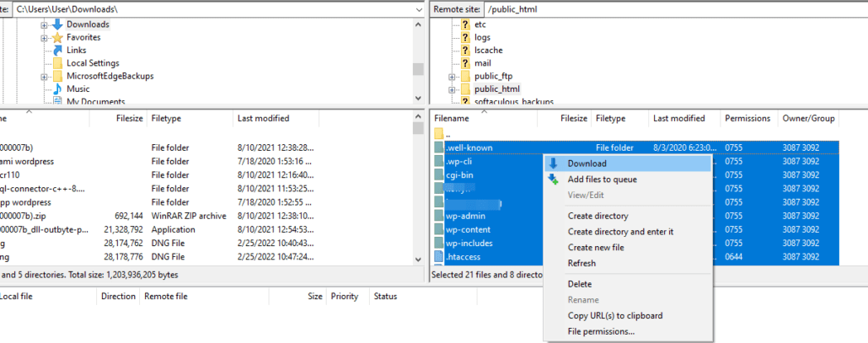The image size is (868, 343).
Task: Expand the public_html remote folder node
Action: click(452, 89)
